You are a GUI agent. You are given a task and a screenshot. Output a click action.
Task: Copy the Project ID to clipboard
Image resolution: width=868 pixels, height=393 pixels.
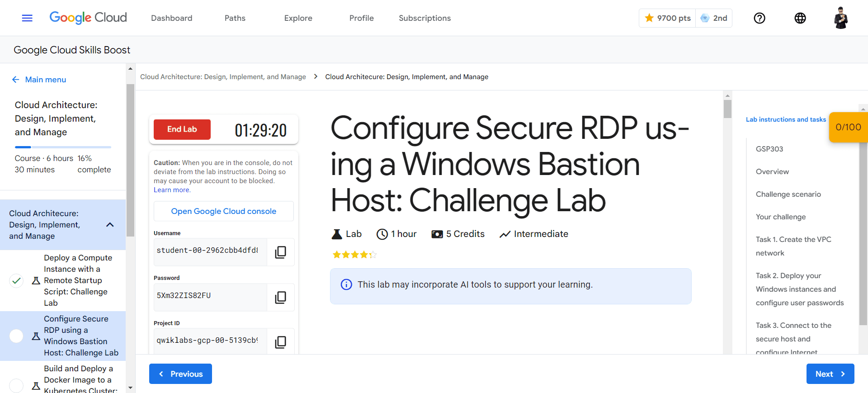pyautogui.click(x=281, y=342)
